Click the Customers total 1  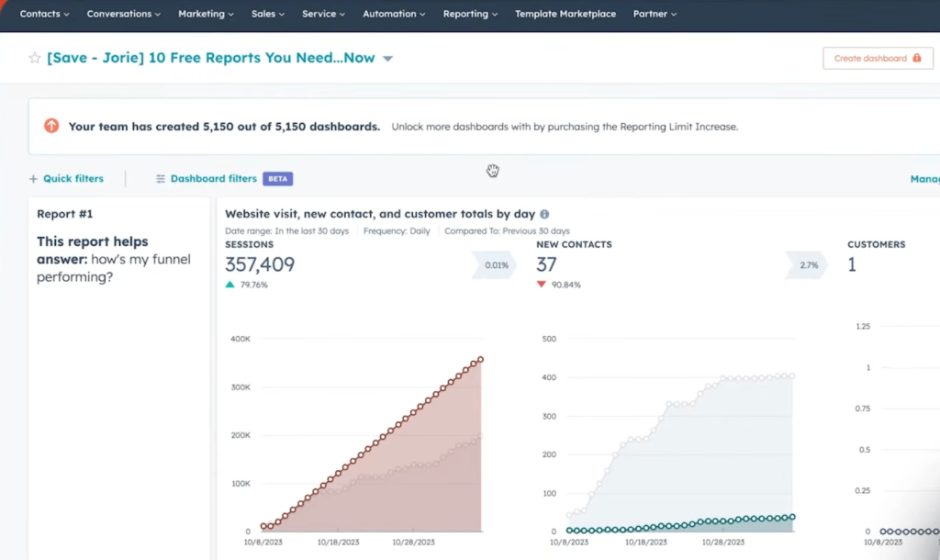tap(852, 264)
